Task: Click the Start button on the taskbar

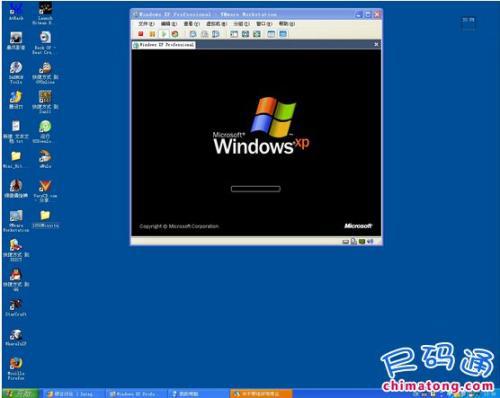Action: [x=20, y=394]
